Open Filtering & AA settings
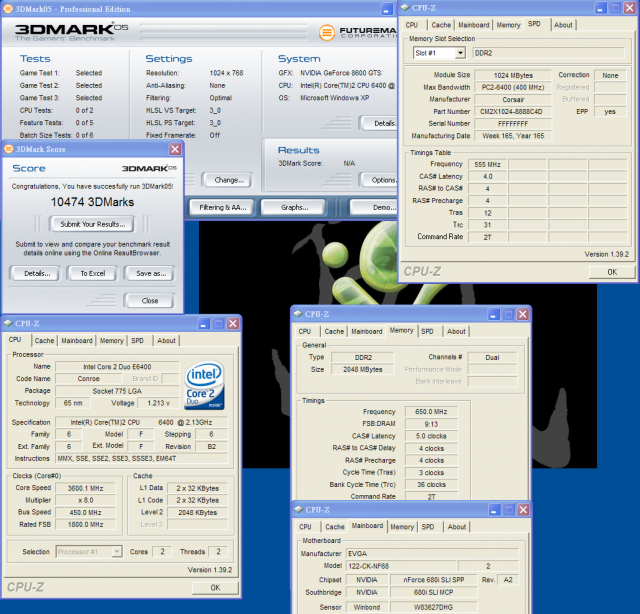Image resolution: width=640 pixels, height=614 pixels. coord(222,207)
